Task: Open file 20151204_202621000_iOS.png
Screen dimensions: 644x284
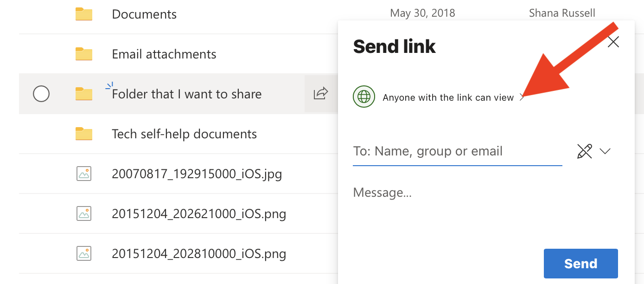Action: (x=199, y=214)
